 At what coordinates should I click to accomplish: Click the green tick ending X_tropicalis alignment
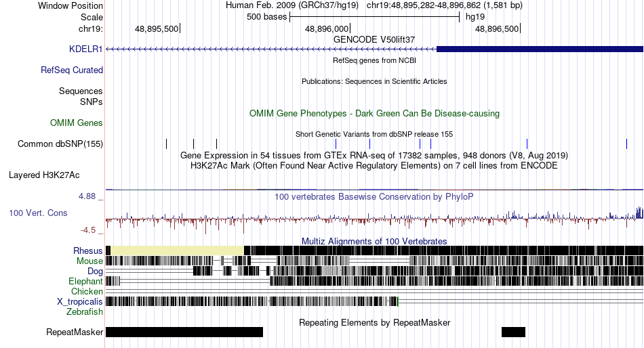(x=398, y=302)
